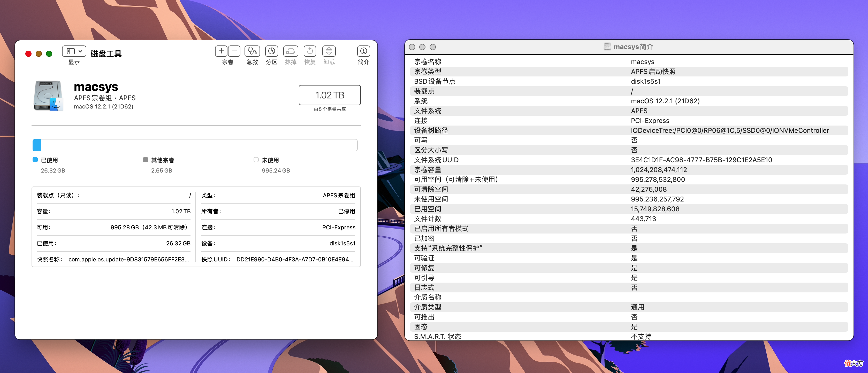The height and width of the screenshot is (373, 868).
Task: Open the Partition pie chart icon
Action: point(272,51)
